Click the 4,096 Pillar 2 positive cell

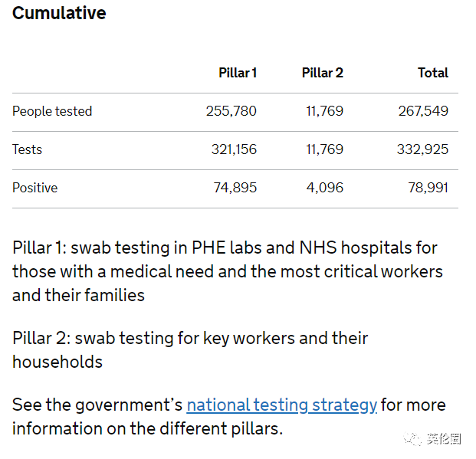point(325,188)
